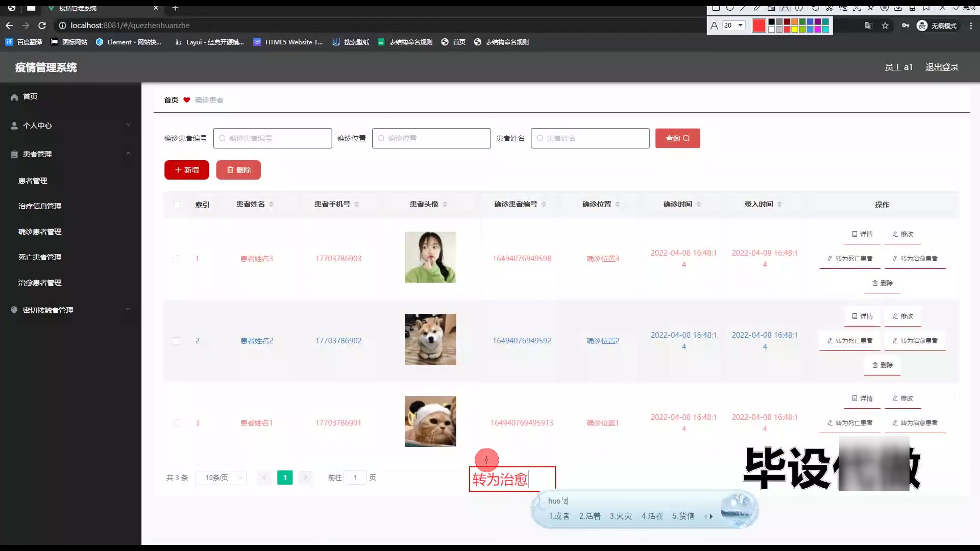Pick the yellow color swatch
Viewport: 980px width, 551px height.
pyautogui.click(x=794, y=30)
